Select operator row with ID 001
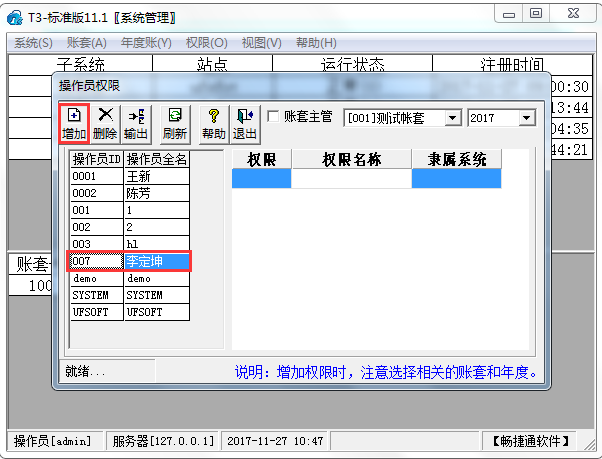This screenshot has height=459, width=602. coord(130,210)
